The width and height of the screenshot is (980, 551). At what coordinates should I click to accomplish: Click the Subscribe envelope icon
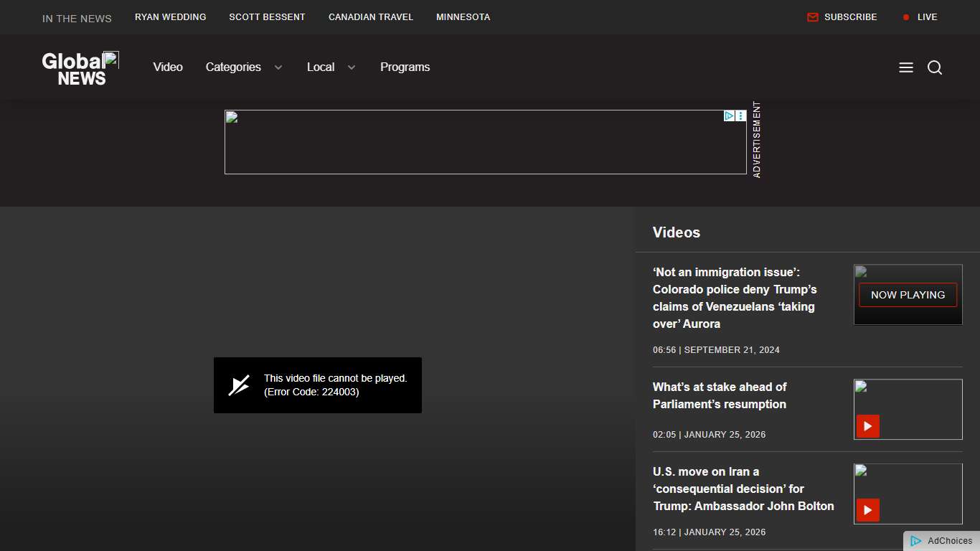coord(813,17)
